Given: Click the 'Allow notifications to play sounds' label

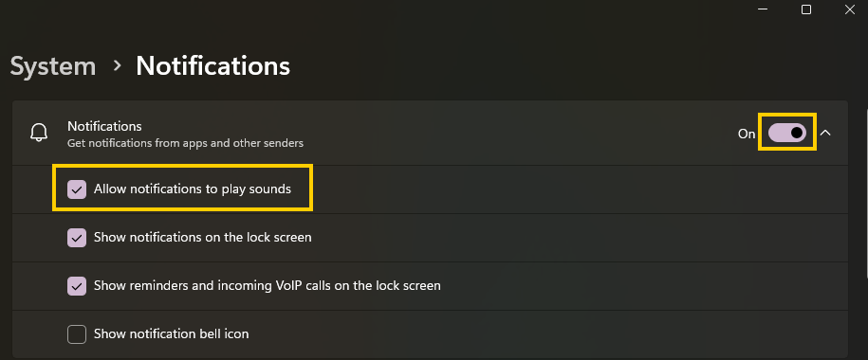Looking at the screenshot, I should point(192,189).
